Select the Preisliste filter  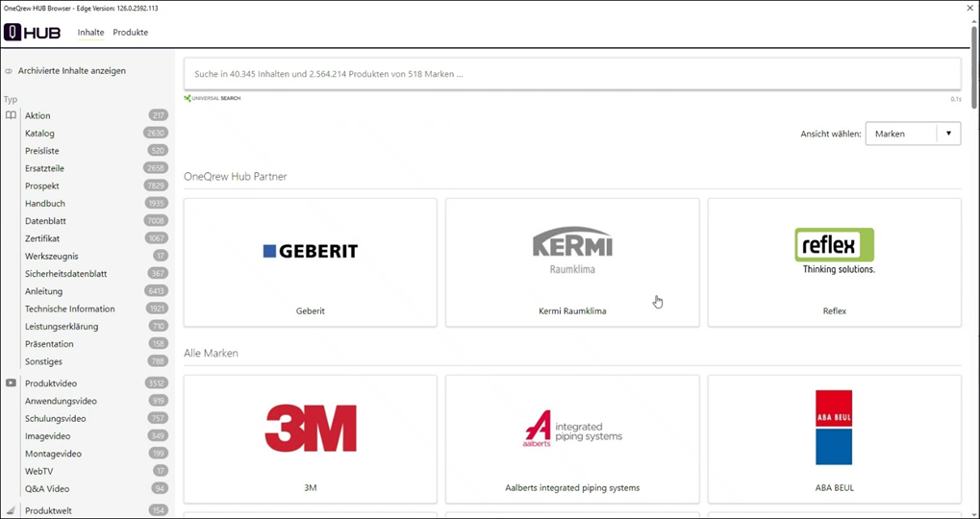pyautogui.click(x=42, y=151)
